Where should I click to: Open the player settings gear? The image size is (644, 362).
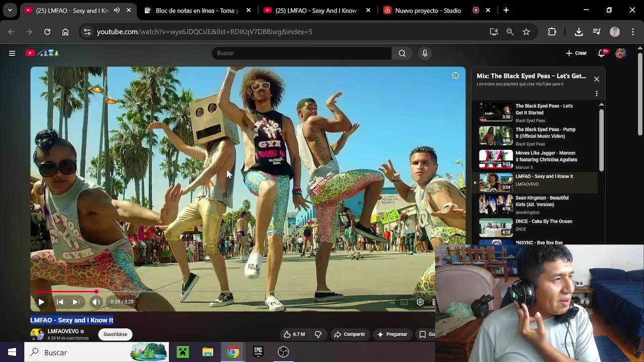pyautogui.click(x=420, y=302)
